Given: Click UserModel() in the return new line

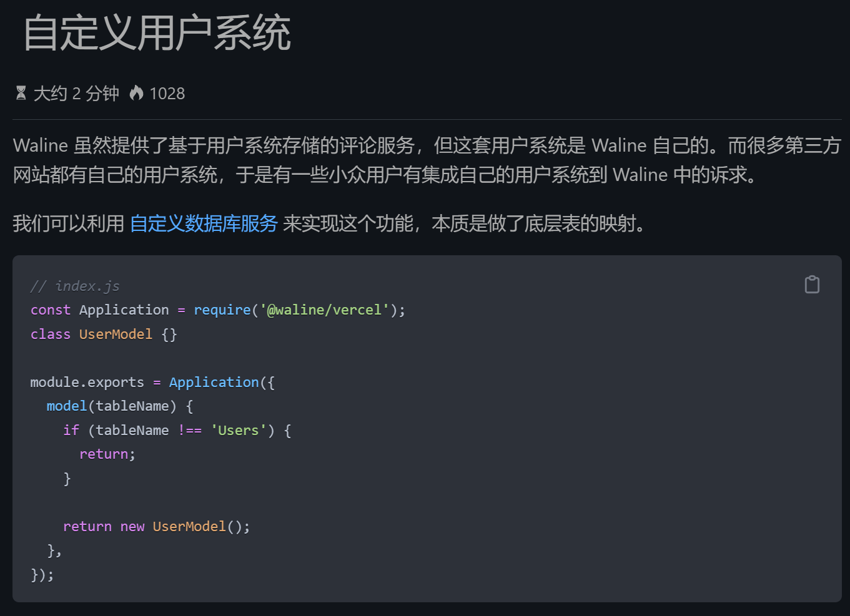Looking at the screenshot, I should pyautogui.click(x=190, y=527).
